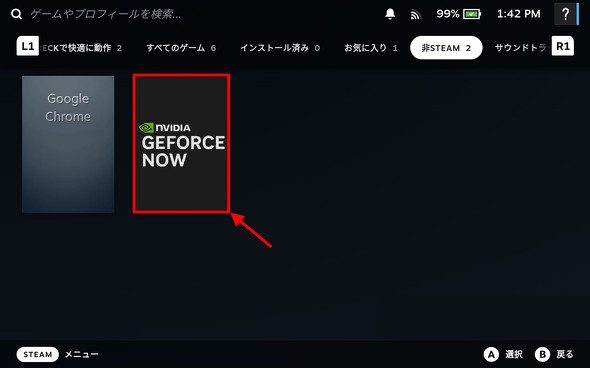The width and height of the screenshot is (590, 368).
Task: Launch the NVIDIA GeForce NOW tile
Action: 181,144
